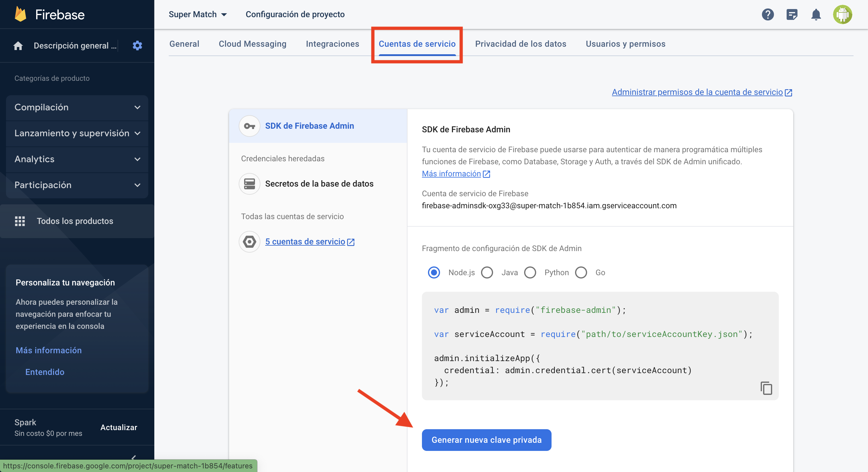Copy the Admin SDK code snippet
The height and width of the screenshot is (472, 868).
(766, 388)
